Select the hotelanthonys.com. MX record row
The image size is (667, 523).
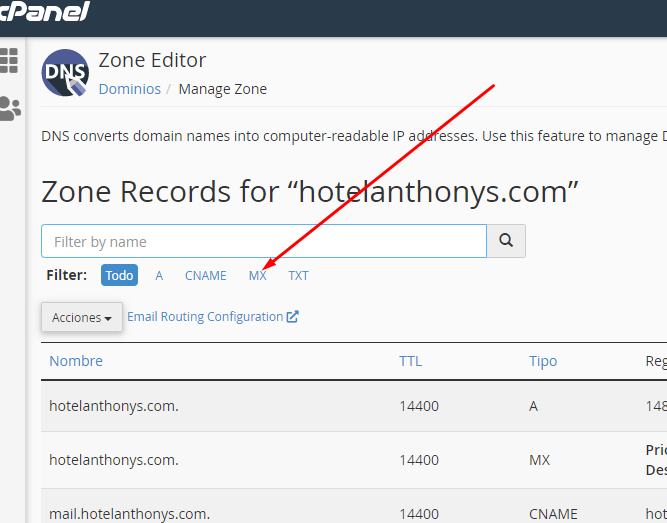[x=114, y=460]
